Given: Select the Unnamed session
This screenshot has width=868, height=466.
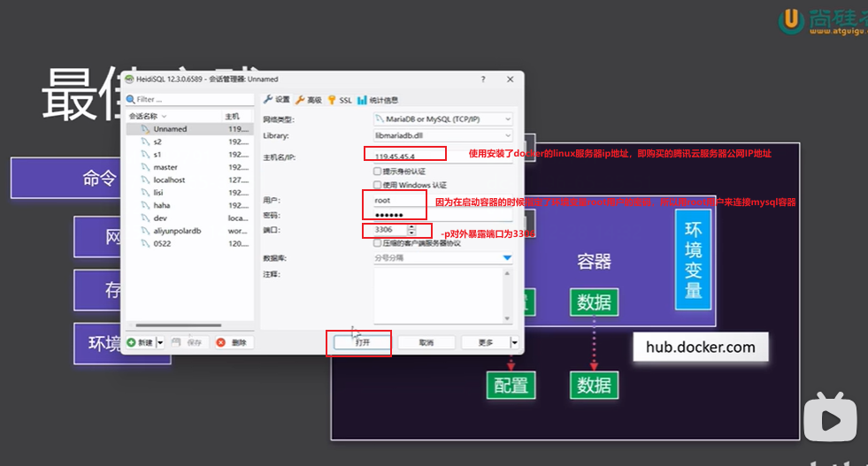Looking at the screenshot, I should [x=190, y=129].
